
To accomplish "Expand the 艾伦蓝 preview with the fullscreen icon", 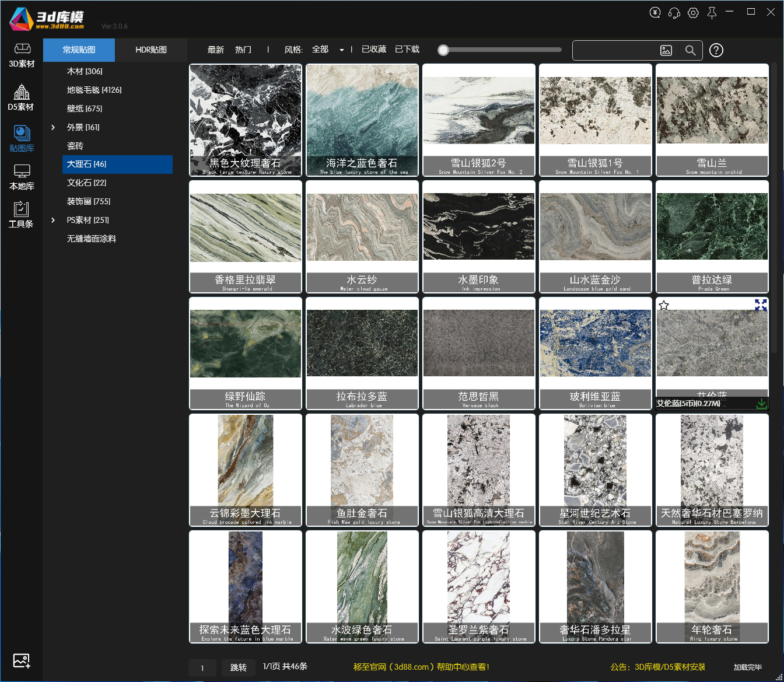I will 761,305.
